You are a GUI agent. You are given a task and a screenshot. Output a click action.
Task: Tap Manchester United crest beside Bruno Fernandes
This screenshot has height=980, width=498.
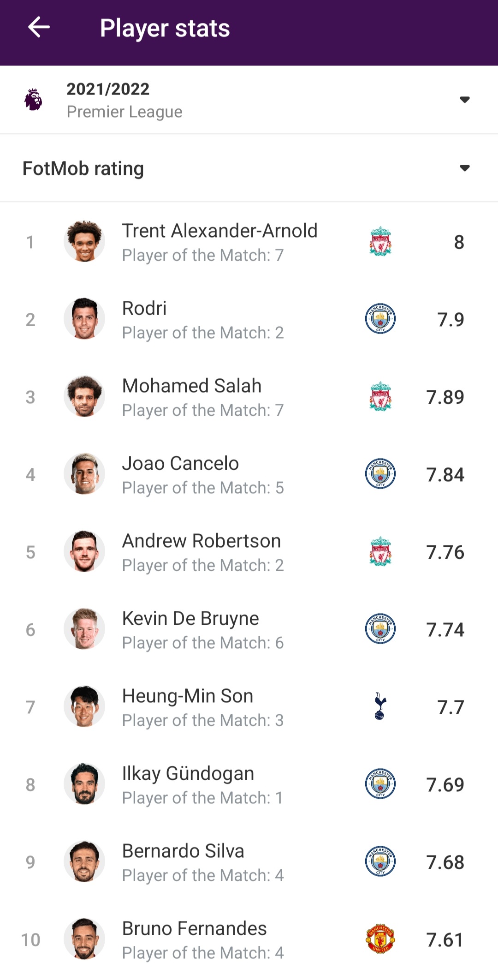(380, 939)
